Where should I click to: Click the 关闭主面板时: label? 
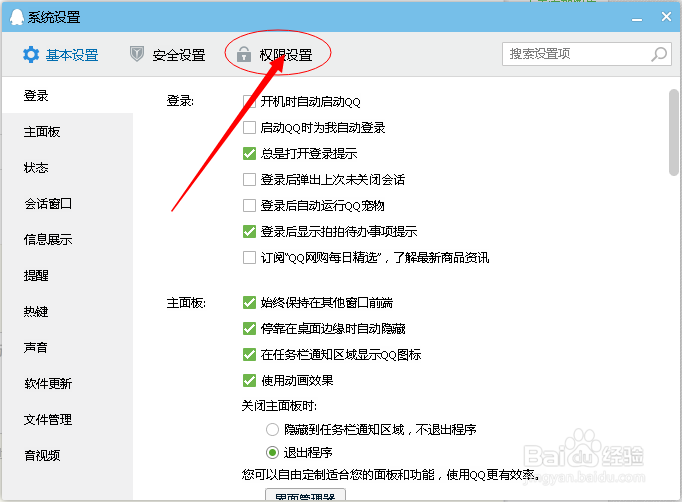(279, 406)
